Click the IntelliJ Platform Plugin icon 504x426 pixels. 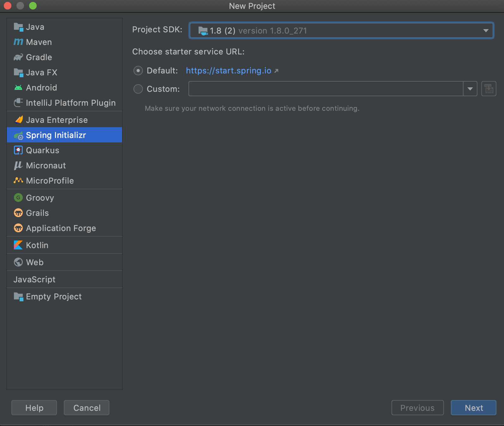pyautogui.click(x=18, y=103)
